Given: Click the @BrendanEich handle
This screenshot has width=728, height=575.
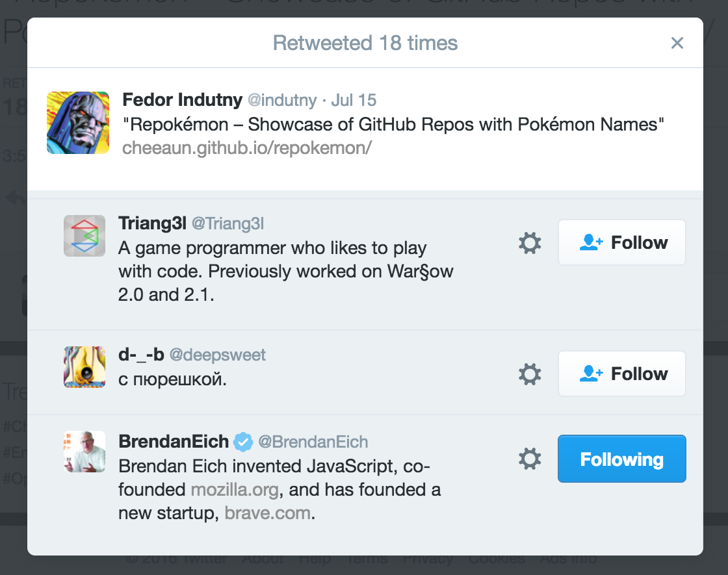Looking at the screenshot, I should click(313, 442).
